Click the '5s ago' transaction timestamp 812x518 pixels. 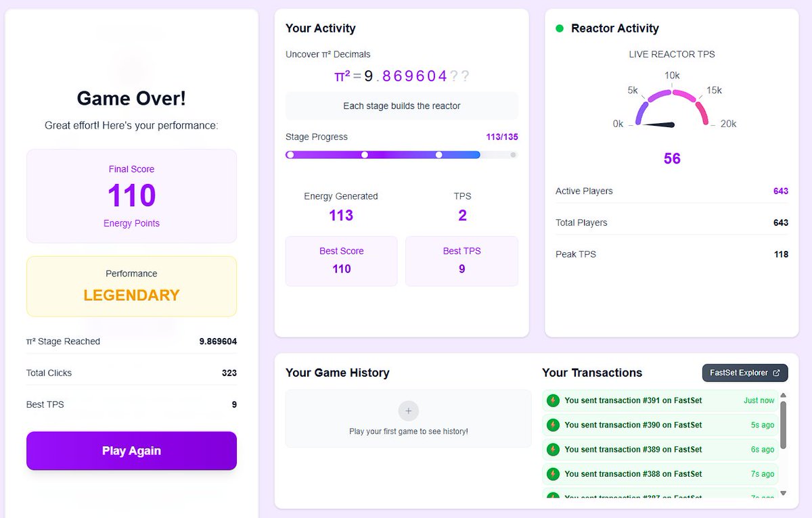tap(763, 425)
